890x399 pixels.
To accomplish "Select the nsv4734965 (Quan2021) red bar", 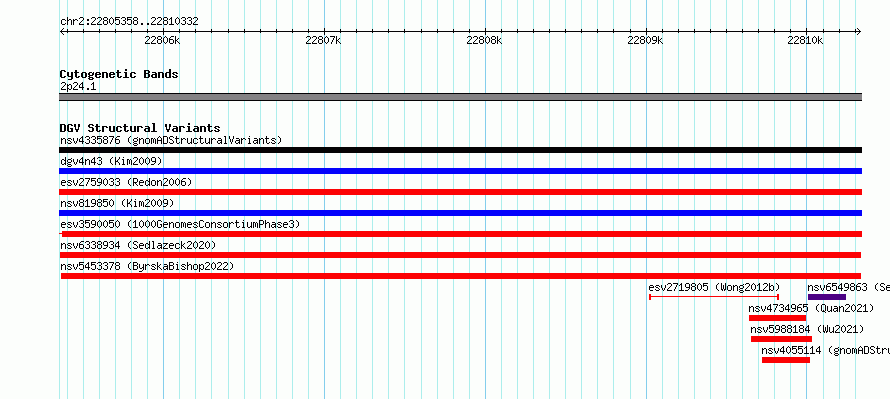I will pos(777,318).
